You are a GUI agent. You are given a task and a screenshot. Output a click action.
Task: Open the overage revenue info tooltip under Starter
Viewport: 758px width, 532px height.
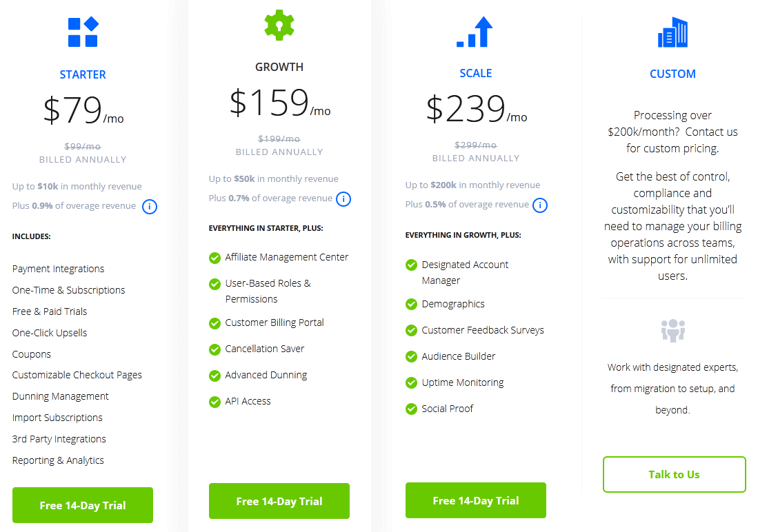(x=149, y=206)
